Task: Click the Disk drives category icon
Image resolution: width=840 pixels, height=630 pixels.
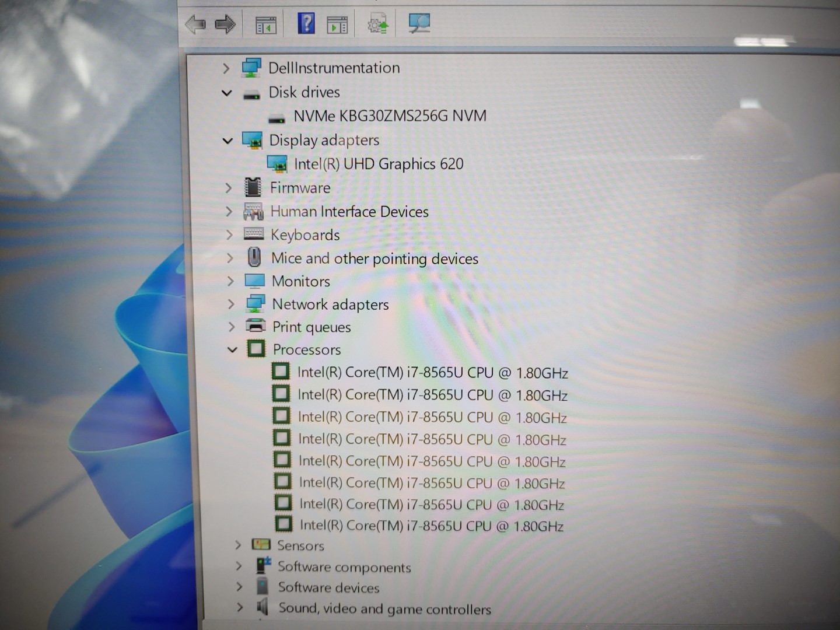Action: (x=251, y=93)
